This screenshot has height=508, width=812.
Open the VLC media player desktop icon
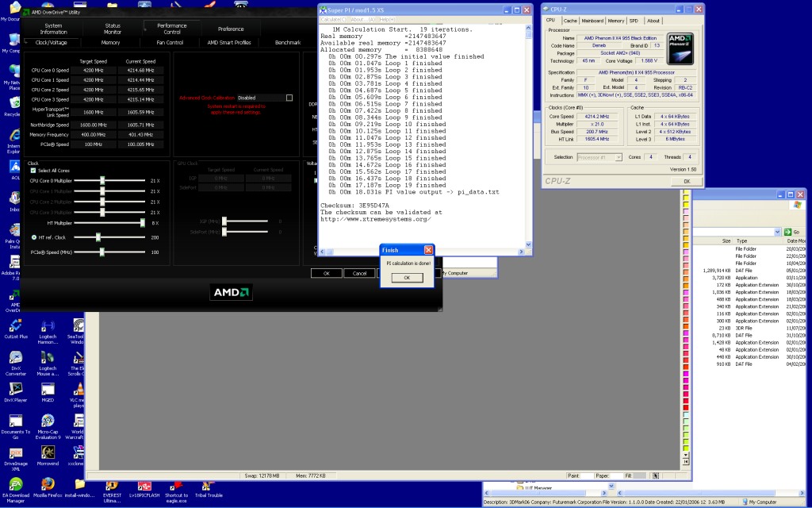pos(79,390)
